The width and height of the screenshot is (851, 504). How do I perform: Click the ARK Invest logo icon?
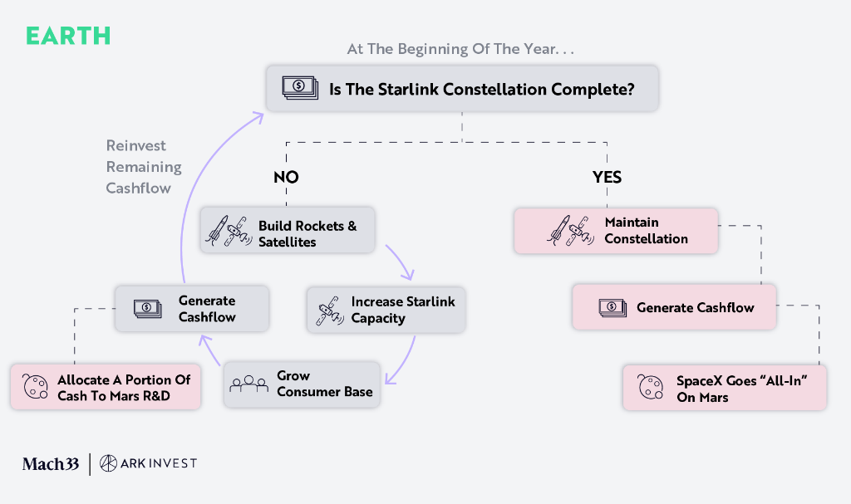pos(108,463)
